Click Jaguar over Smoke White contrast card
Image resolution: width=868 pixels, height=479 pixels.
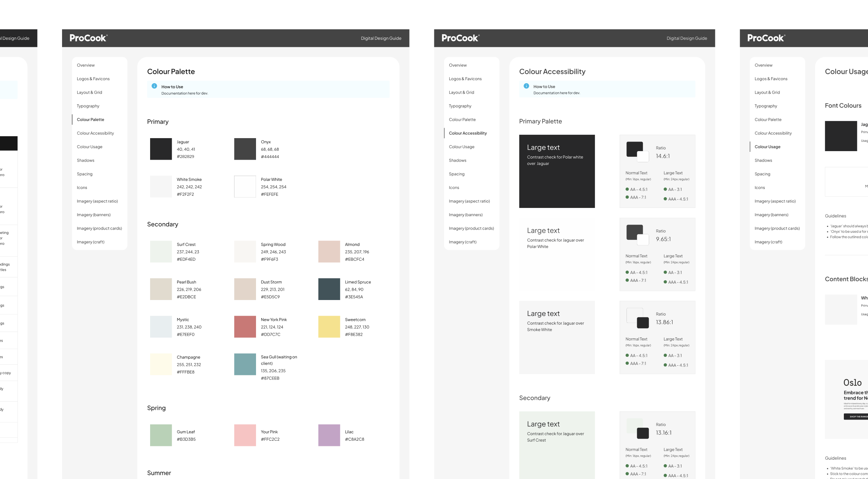(557, 338)
